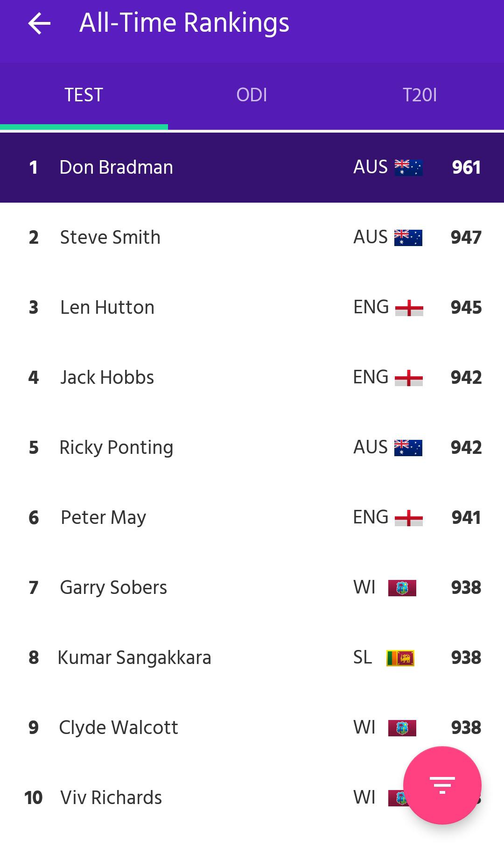Select Steve Smith from the list
The height and width of the screenshot is (847, 504).
pos(187,237)
